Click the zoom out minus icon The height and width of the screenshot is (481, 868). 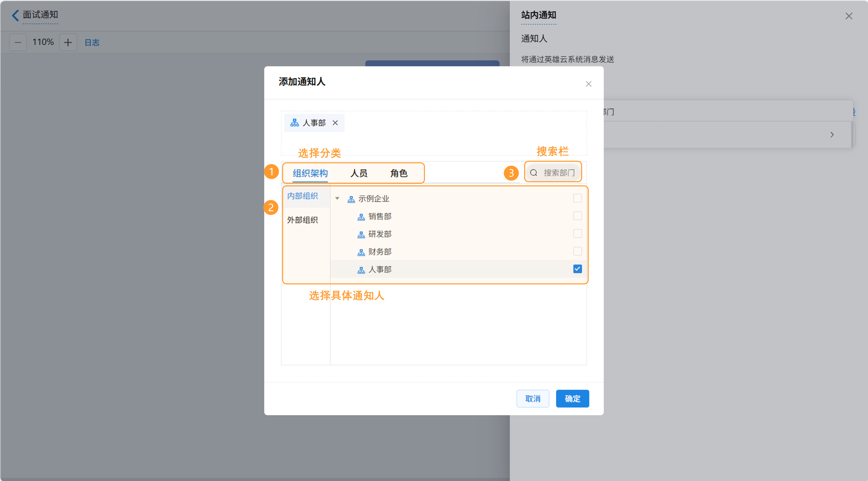coord(18,42)
